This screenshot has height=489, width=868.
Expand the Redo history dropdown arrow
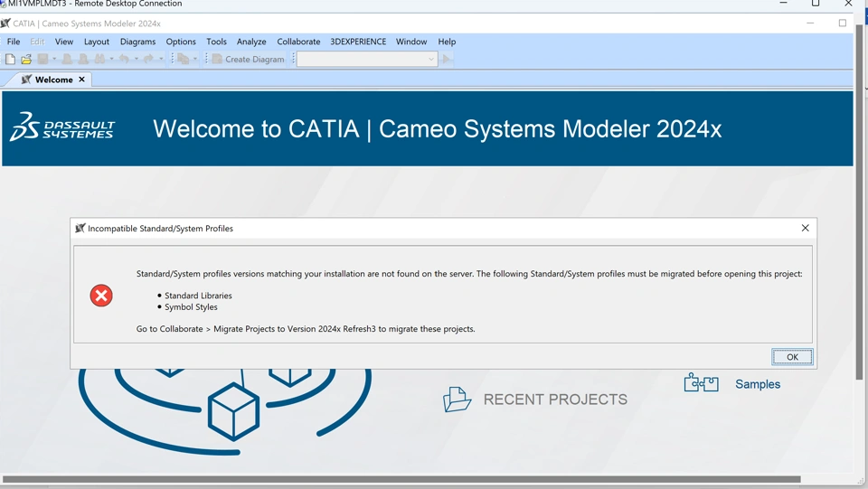(161, 59)
